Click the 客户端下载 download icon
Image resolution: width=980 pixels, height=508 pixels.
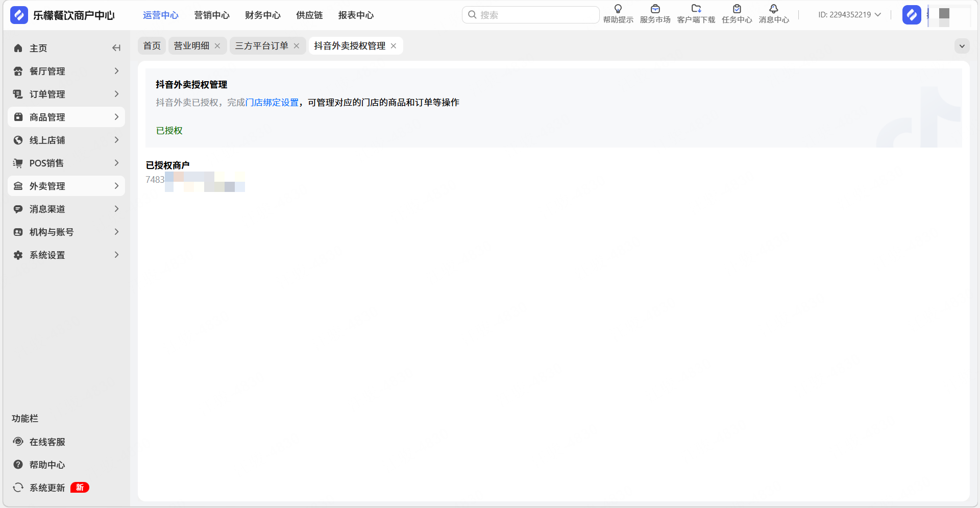696,9
